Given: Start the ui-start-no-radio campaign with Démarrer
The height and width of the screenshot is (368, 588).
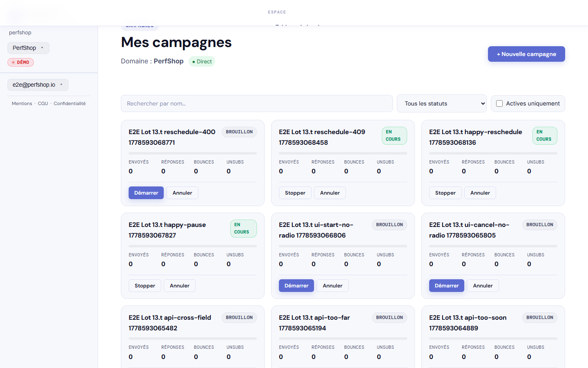Looking at the screenshot, I should click(296, 286).
